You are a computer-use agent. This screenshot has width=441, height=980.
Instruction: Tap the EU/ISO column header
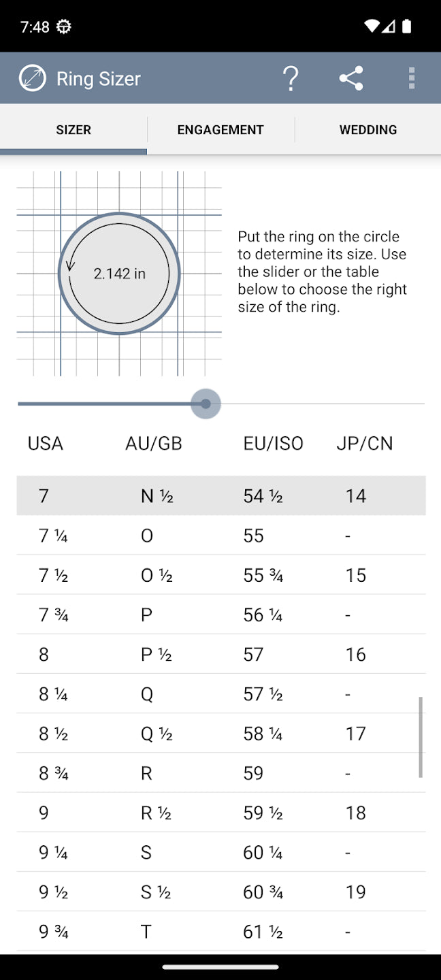[x=273, y=444]
